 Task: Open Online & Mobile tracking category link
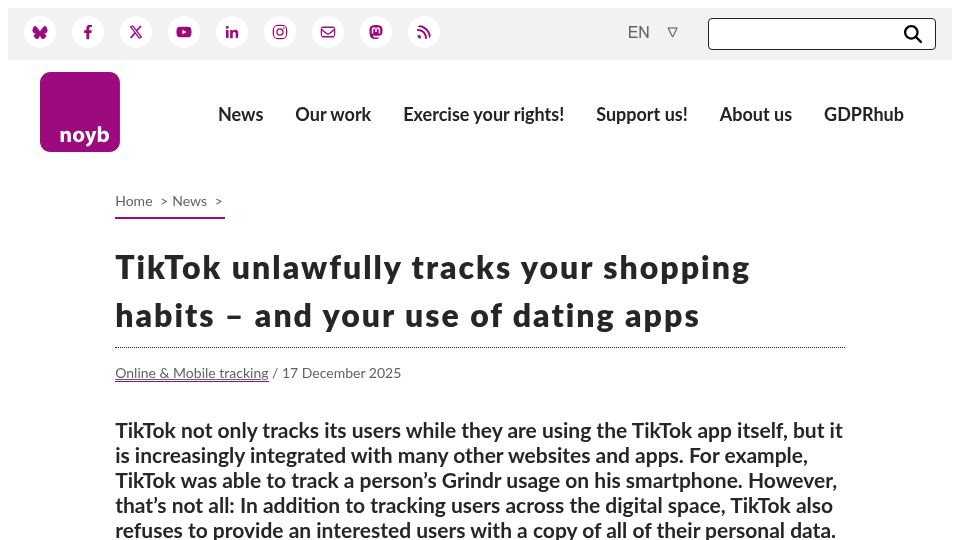pos(192,373)
